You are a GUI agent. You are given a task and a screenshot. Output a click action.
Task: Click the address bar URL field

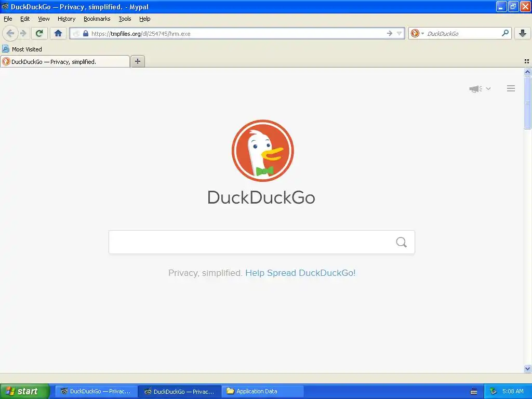click(x=237, y=33)
